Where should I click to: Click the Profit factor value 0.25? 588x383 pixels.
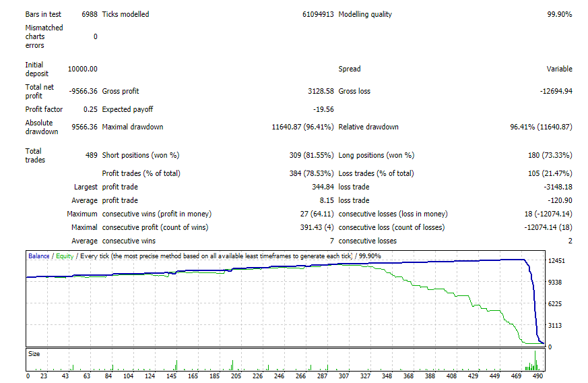pyautogui.click(x=90, y=109)
